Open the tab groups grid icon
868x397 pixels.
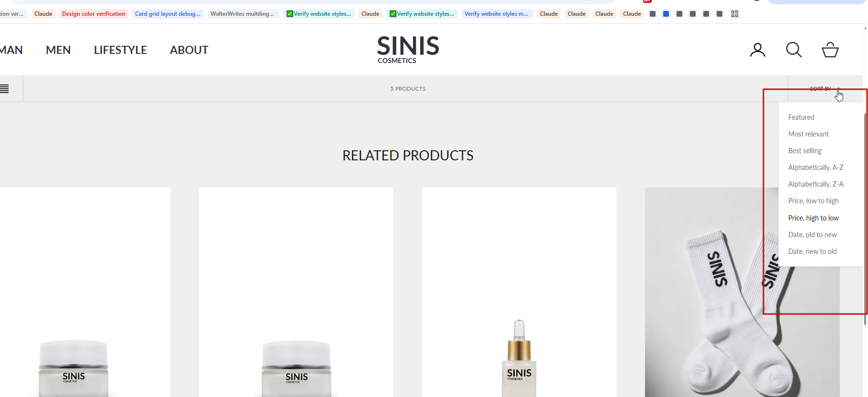(735, 14)
